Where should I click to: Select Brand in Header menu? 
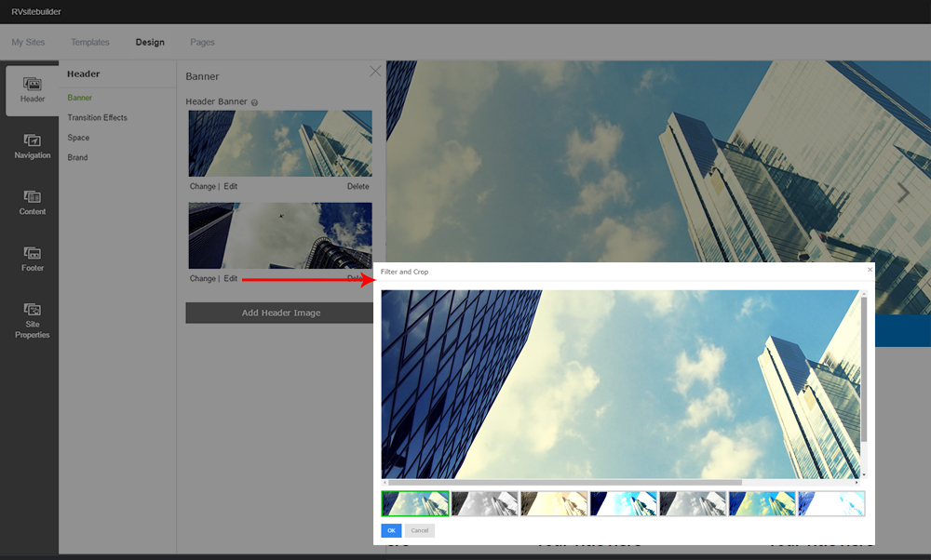click(x=77, y=157)
